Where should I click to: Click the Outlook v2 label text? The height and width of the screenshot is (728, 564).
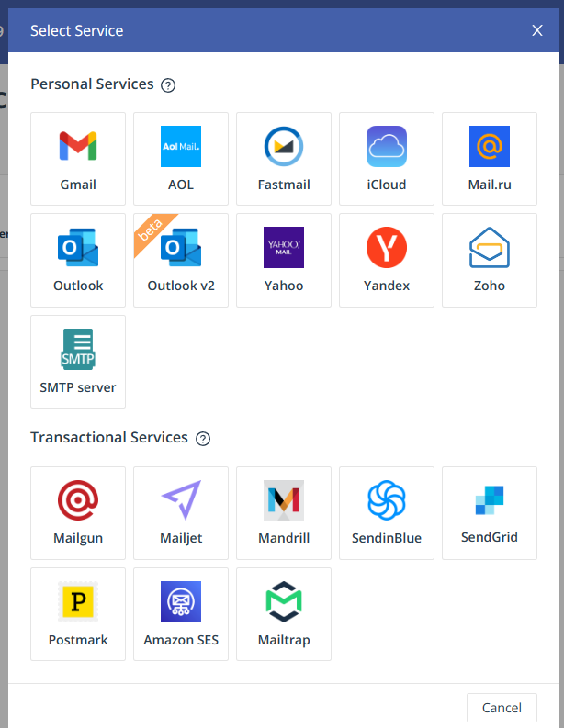pyautogui.click(x=181, y=286)
